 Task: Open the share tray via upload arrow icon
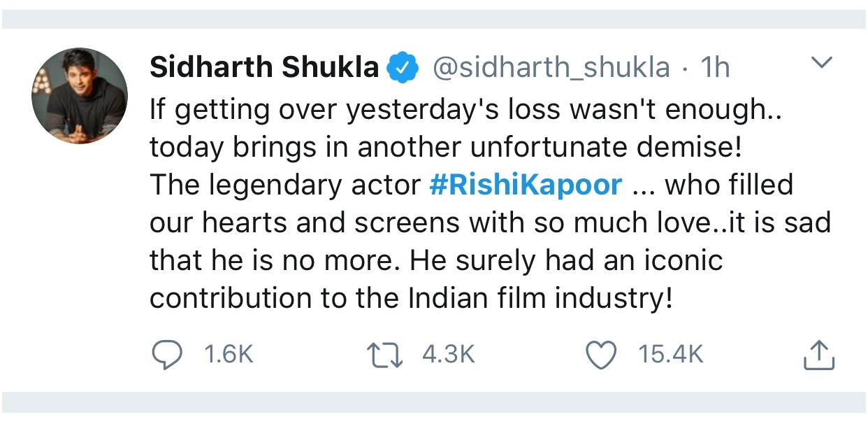[819, 355]
